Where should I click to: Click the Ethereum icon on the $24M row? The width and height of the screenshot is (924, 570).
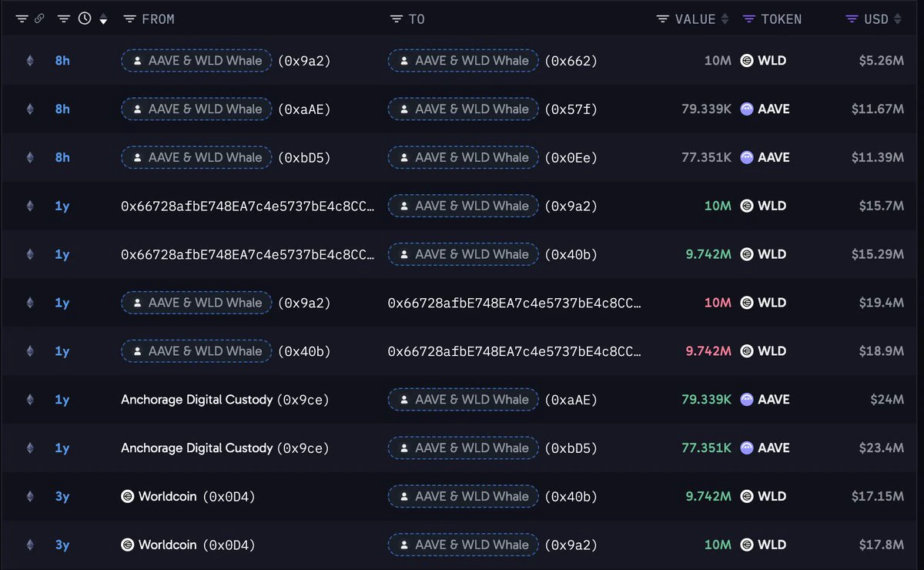[x=30, y=400]
